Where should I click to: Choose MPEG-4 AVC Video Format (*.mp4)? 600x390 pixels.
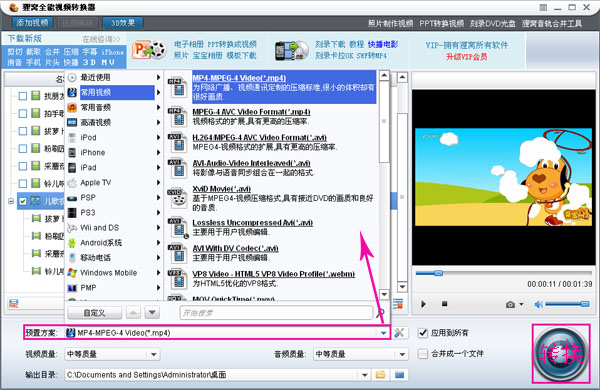251,112
